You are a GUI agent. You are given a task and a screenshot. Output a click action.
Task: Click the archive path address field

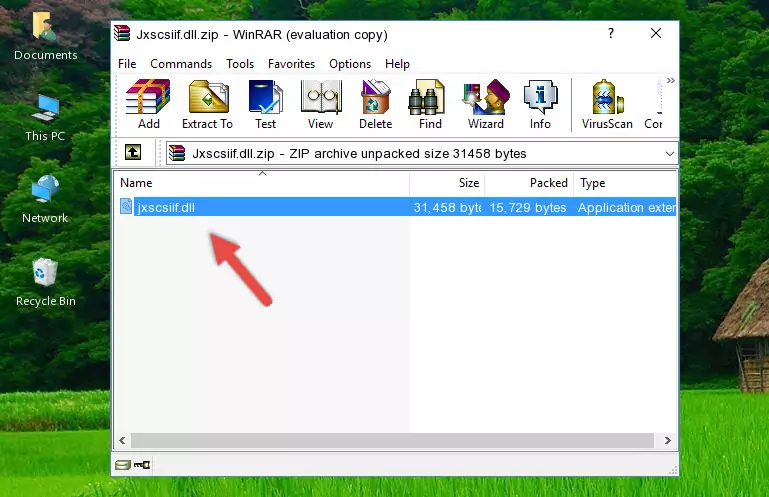tap(422, 154)
